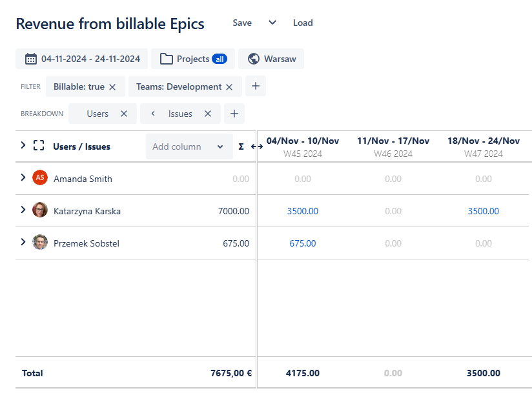Remove the Users breakdown
The width and height of the screenshot is (532, 404).
coord(124,114)
